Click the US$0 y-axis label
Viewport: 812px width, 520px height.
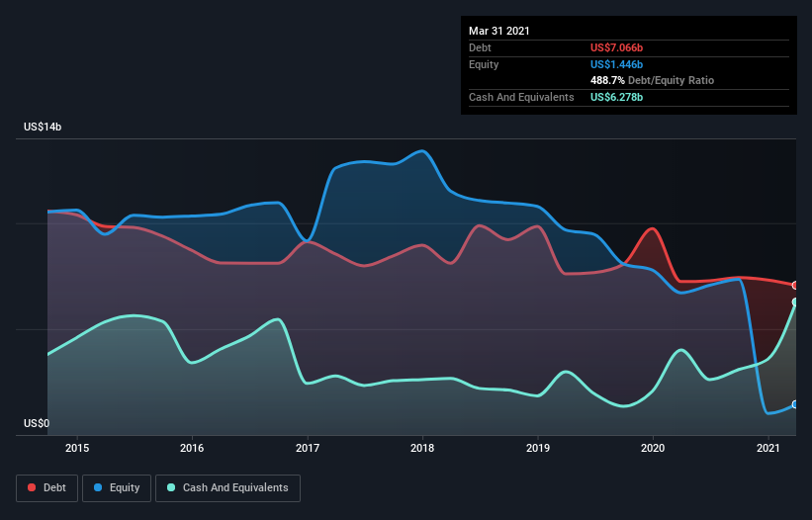38,423
